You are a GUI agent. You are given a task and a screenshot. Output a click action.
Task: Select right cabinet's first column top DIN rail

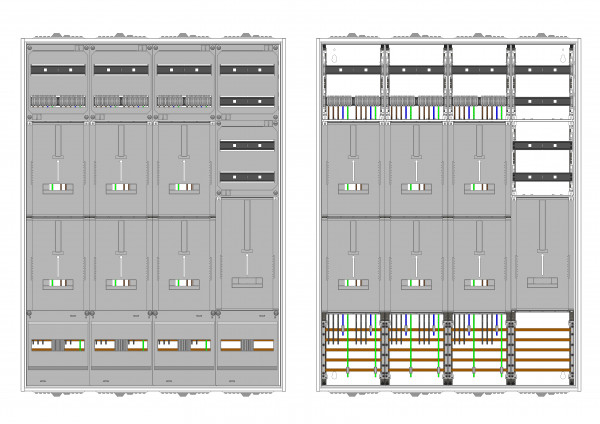[x=353, y=70]
